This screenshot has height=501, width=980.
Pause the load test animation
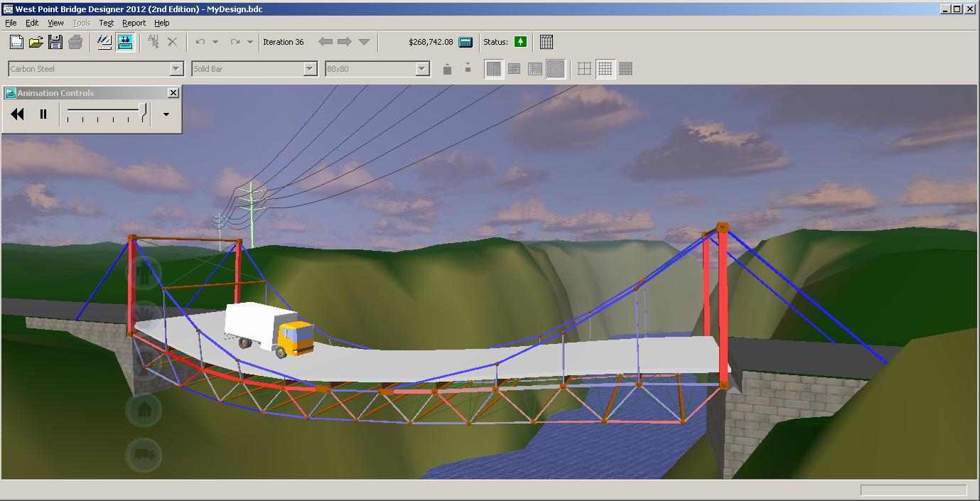41,114
